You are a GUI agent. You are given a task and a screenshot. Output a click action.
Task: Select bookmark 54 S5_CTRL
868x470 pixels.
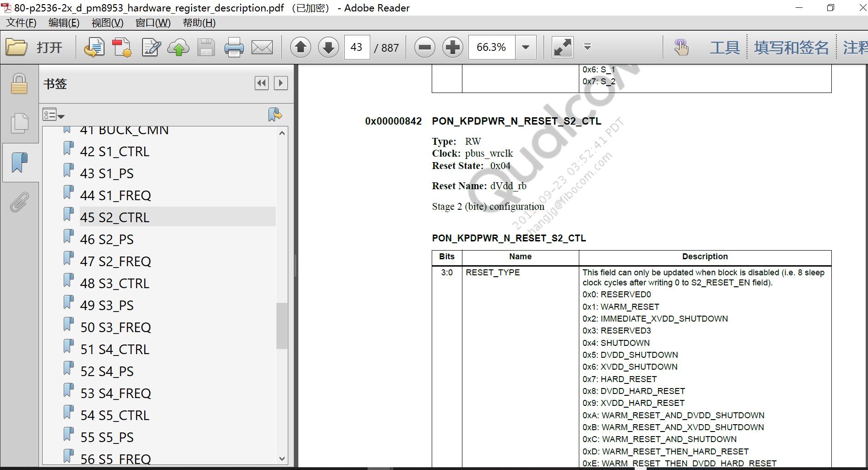click(115, 415)
